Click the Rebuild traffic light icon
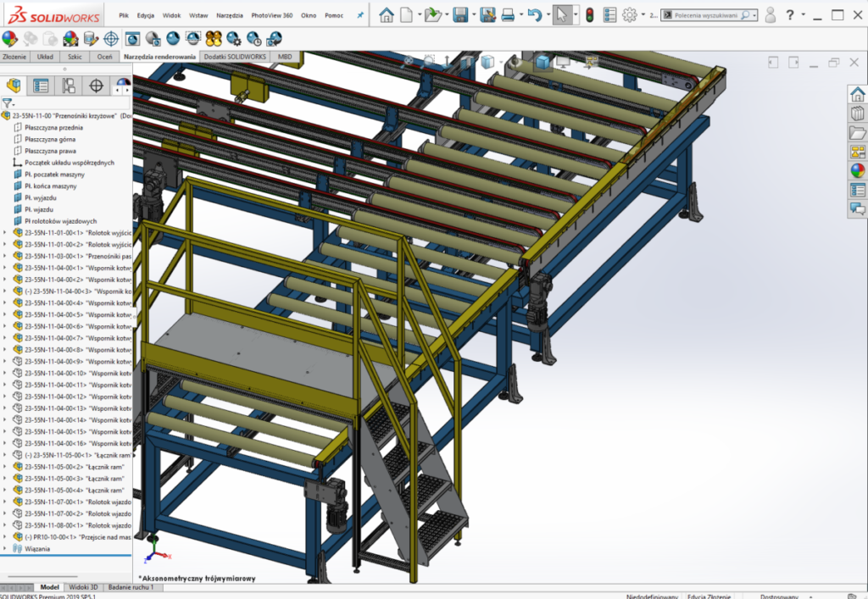This screenshot has height=599, width=868. pyautogui.click(x=590, y=15)
